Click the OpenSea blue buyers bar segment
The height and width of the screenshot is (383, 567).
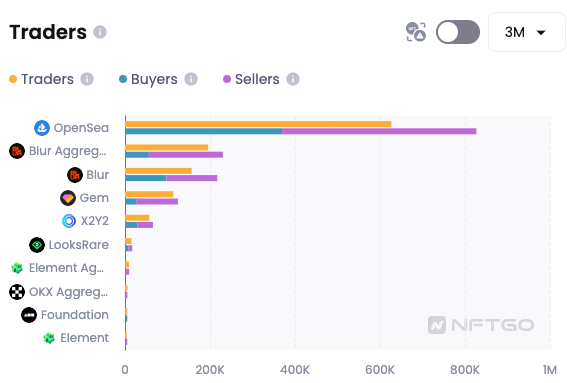tap(204, 131)
